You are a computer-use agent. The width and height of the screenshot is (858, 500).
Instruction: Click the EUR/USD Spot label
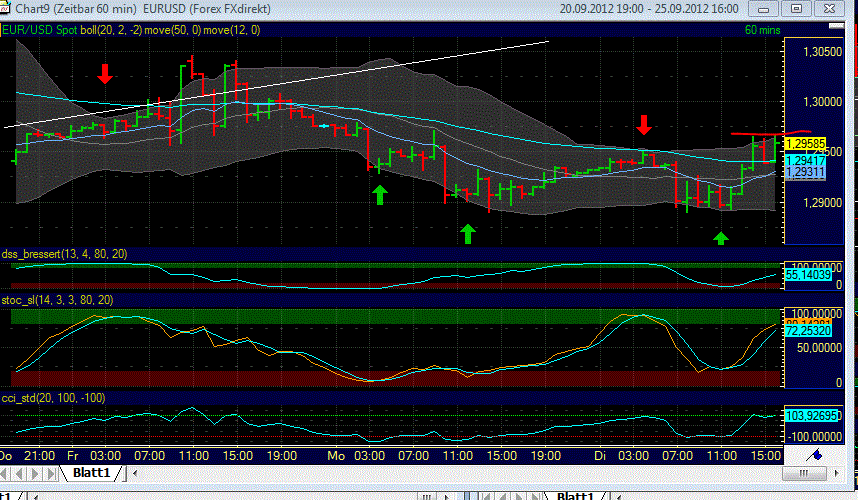pyautogui.click(x=40, y=30)
